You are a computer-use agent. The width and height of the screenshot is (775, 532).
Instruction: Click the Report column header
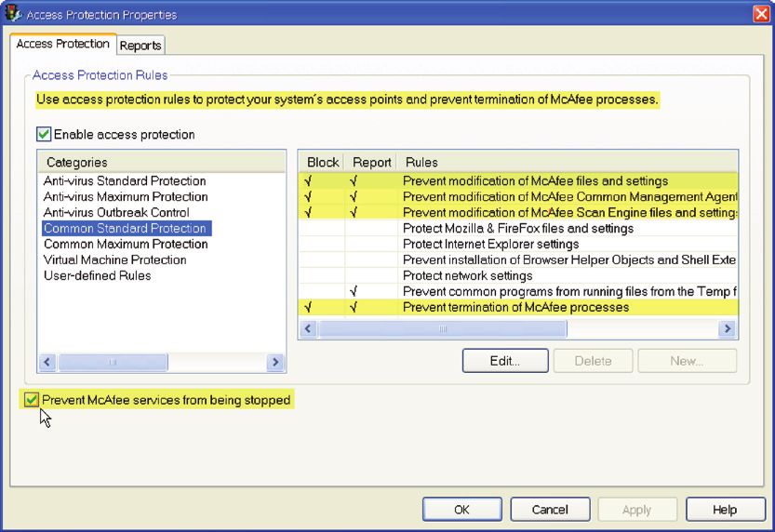pos(371,162)
